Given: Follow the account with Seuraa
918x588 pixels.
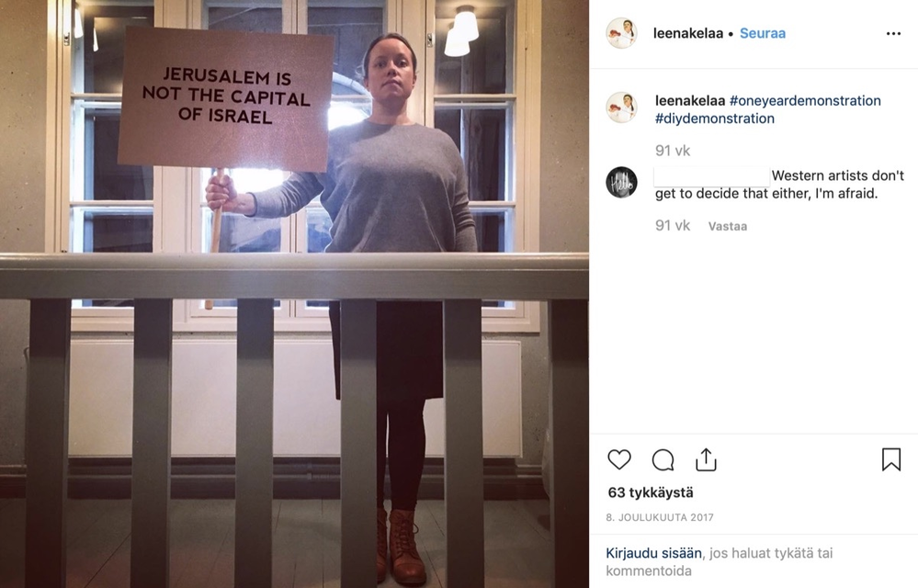Looking at the screenshot, I should [x=763, y=33].
